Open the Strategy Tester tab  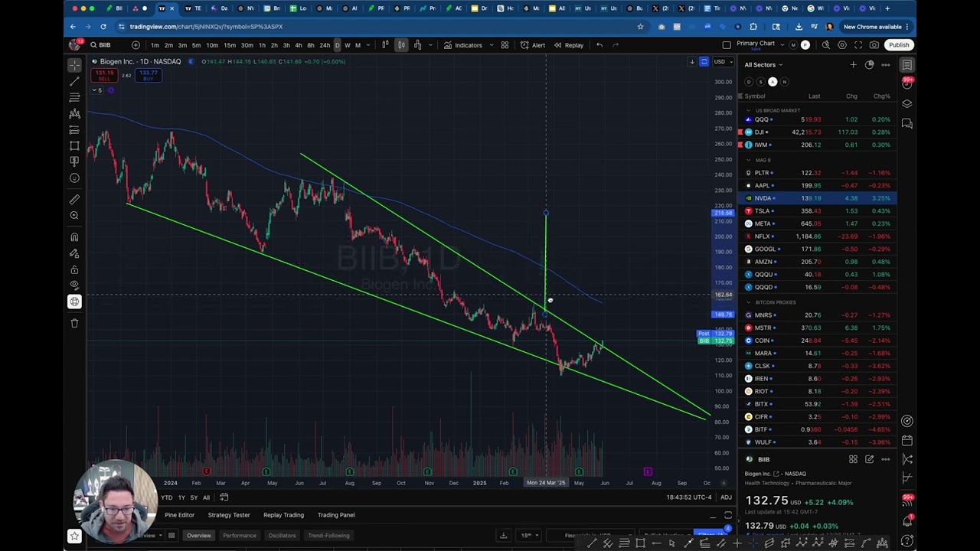228,515
